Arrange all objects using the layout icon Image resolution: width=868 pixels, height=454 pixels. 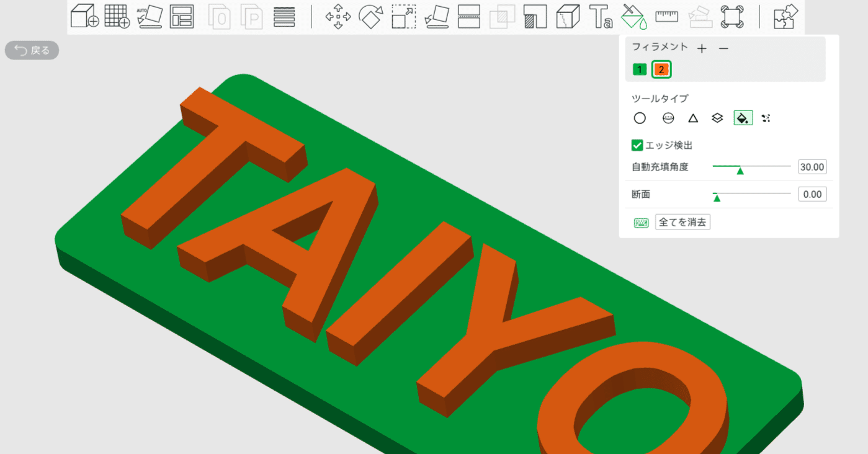coord(182,17)
